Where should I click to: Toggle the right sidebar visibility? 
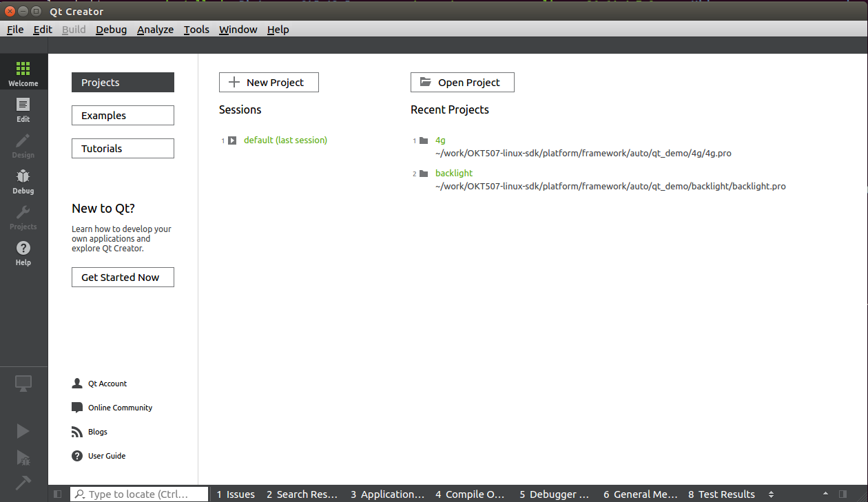843,494
